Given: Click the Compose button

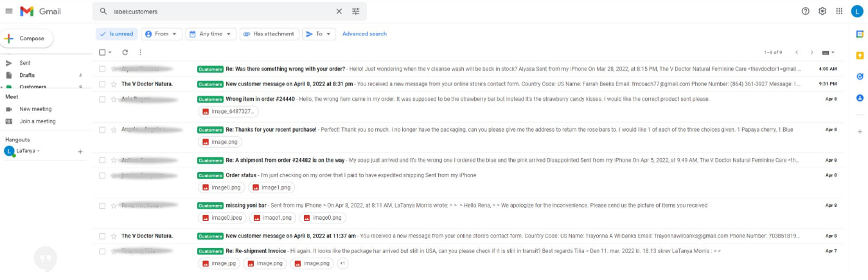Looking at the screenshot, I should click(x=28, y=39).
